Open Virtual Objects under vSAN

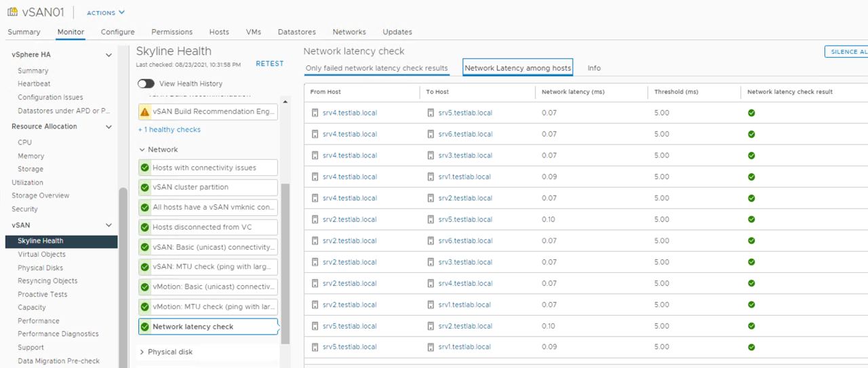coord(41,255)
